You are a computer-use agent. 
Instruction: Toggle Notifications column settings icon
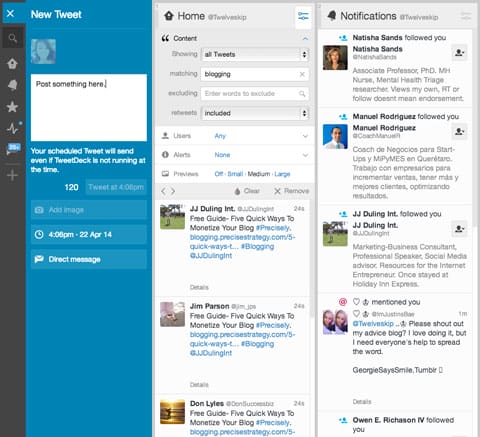(465, 16)
